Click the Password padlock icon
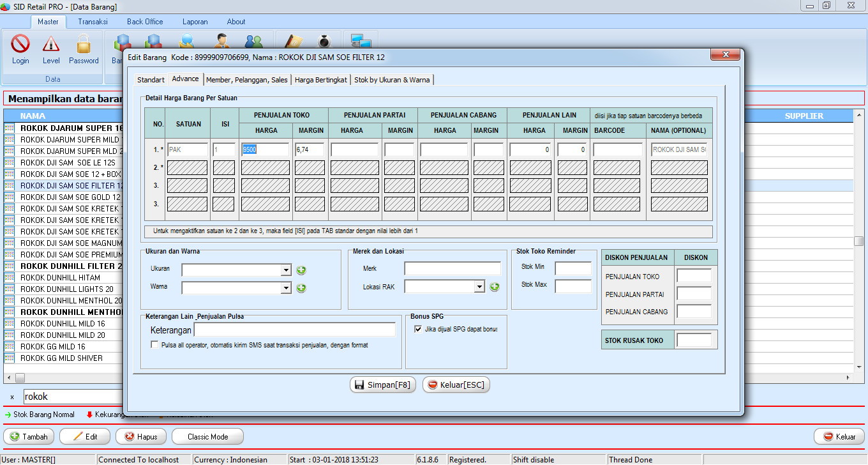868x465 pixels. coord(84,45)
